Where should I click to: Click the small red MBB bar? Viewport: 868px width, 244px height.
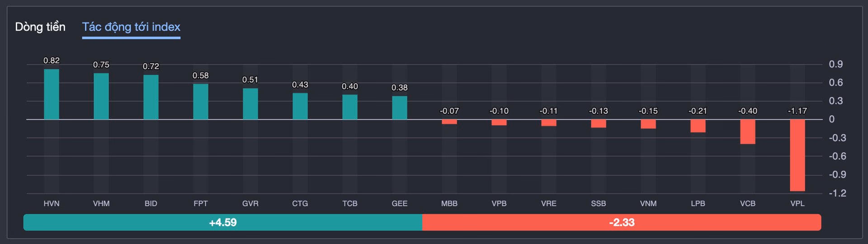(449, 122)
